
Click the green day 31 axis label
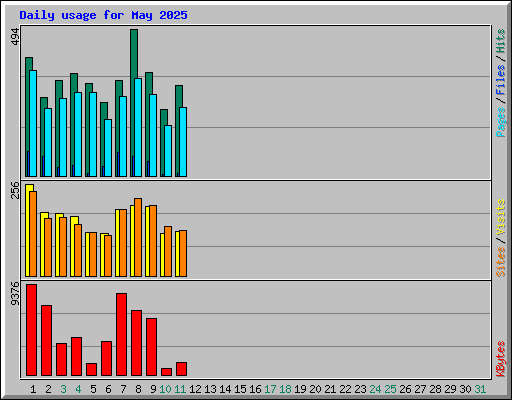coord(480,389)
